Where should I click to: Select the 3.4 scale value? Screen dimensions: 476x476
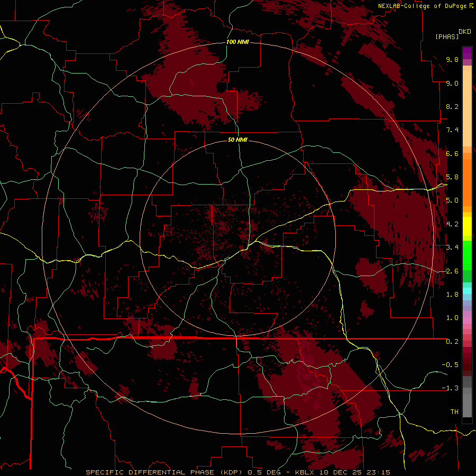pos(452,248)
